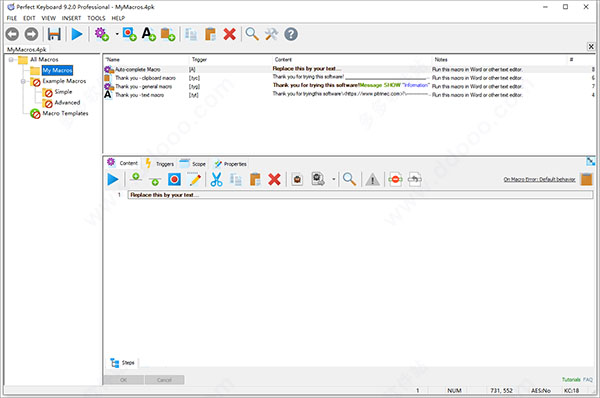
Task: Select the MyMacros.4pk file tab
Action: point(27,49)
